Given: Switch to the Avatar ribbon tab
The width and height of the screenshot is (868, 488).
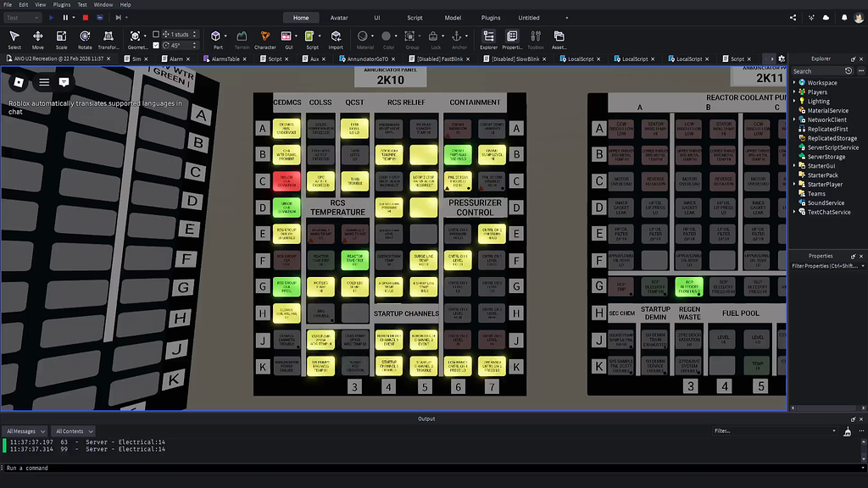Looking at the screenshot, I should [x=339, y=18].
